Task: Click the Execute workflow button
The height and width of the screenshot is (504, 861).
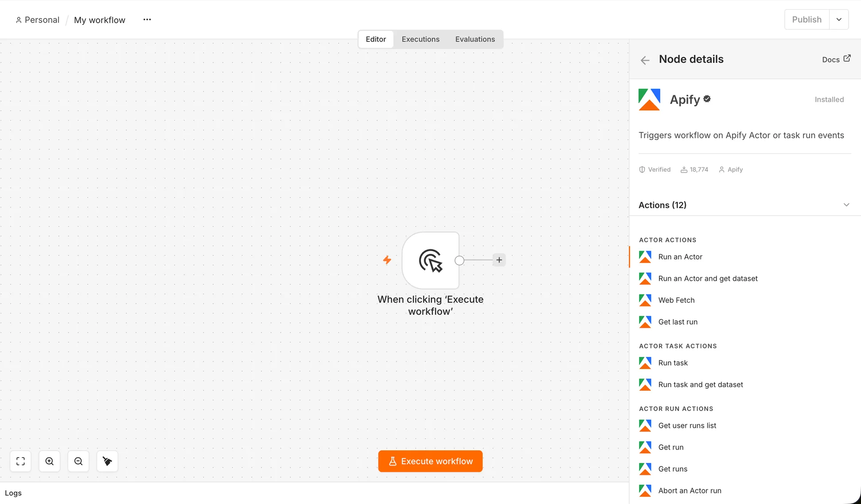Action: click(430, 461)
